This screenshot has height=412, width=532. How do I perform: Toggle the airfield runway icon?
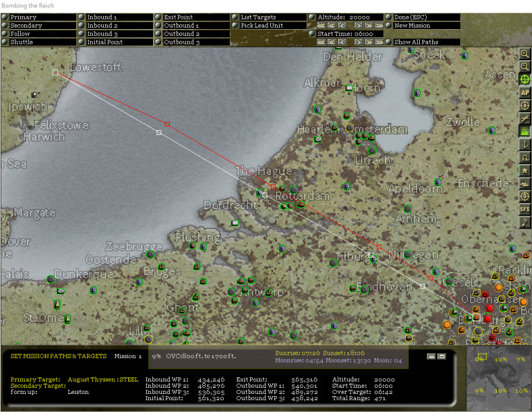524,118
